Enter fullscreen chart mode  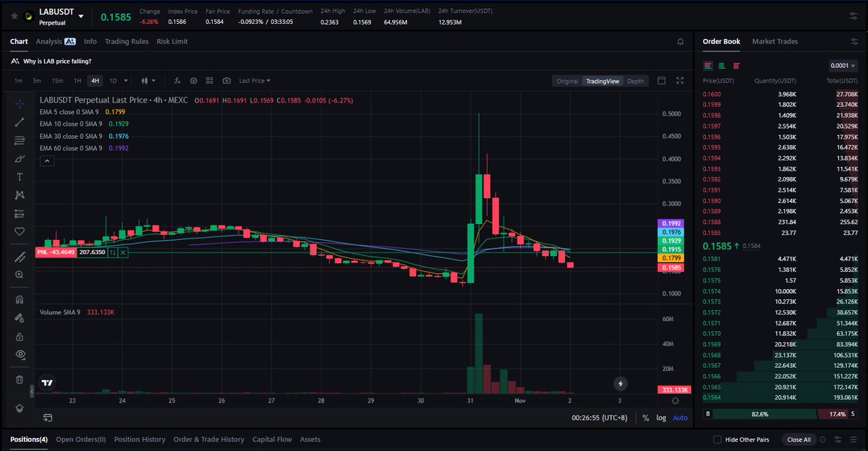679,81
